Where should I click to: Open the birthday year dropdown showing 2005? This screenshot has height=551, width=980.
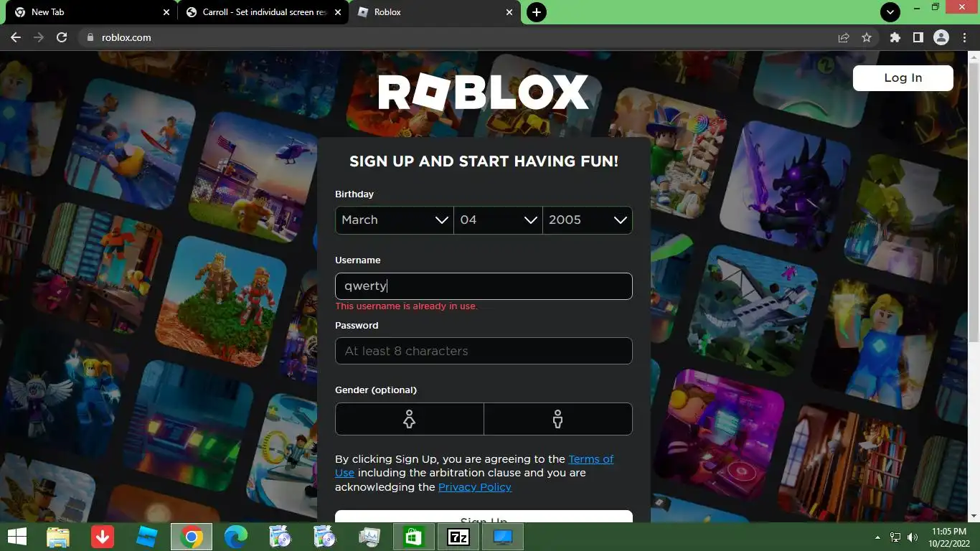pyautogui.click(x=588, y=220)
